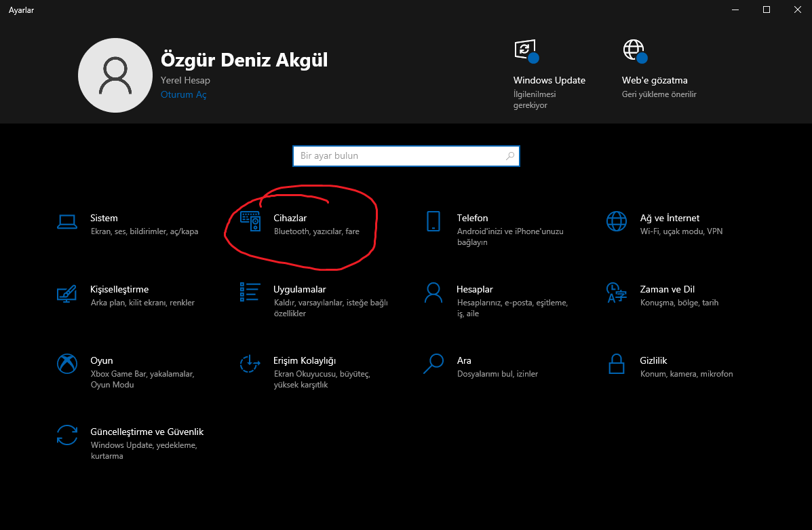Viewport: 812px width, 530px height.
Task: Click the Hesaplar person icon
Action: click(433, 292)
